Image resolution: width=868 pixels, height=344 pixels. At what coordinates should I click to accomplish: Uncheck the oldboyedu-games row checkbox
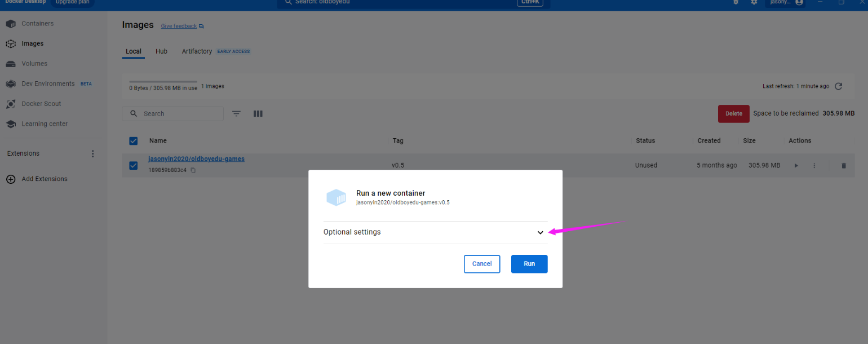(x=134, y=166)
